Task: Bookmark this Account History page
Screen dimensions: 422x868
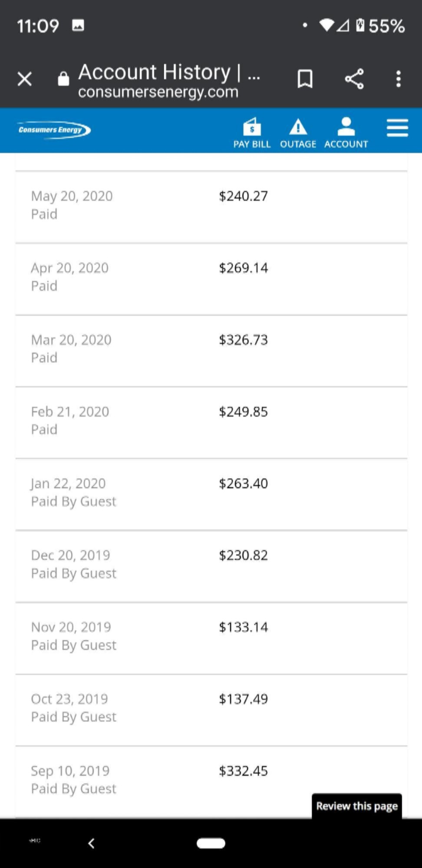Action: 305,79
